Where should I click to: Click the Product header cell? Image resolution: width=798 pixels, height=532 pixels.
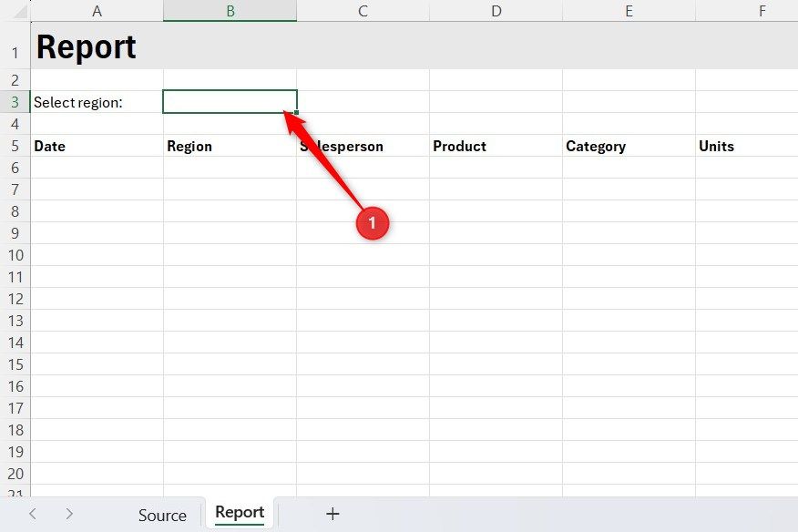pyautogui.click(x=496, y=146)
